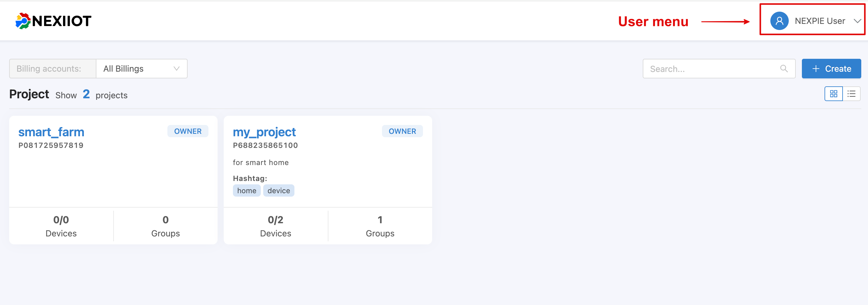This screenshot has height=305, width=868.
Task: Open the my_project project
Action: click(264, 132)
